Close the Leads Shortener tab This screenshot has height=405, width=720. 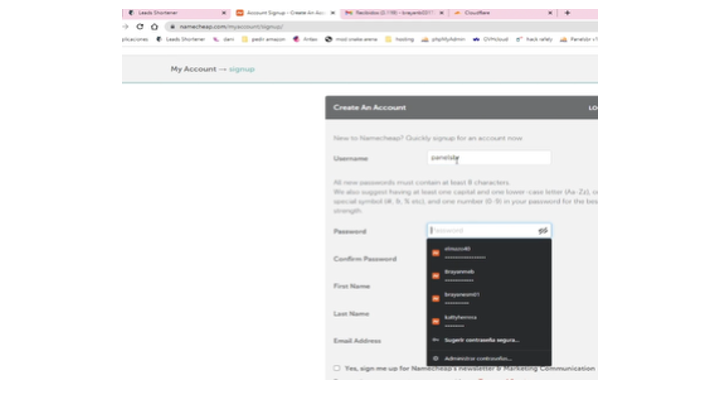[224, 13]
